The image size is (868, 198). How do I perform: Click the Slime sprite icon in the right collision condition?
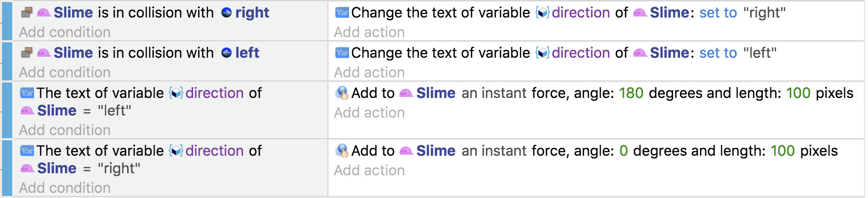tap(44, 12)
